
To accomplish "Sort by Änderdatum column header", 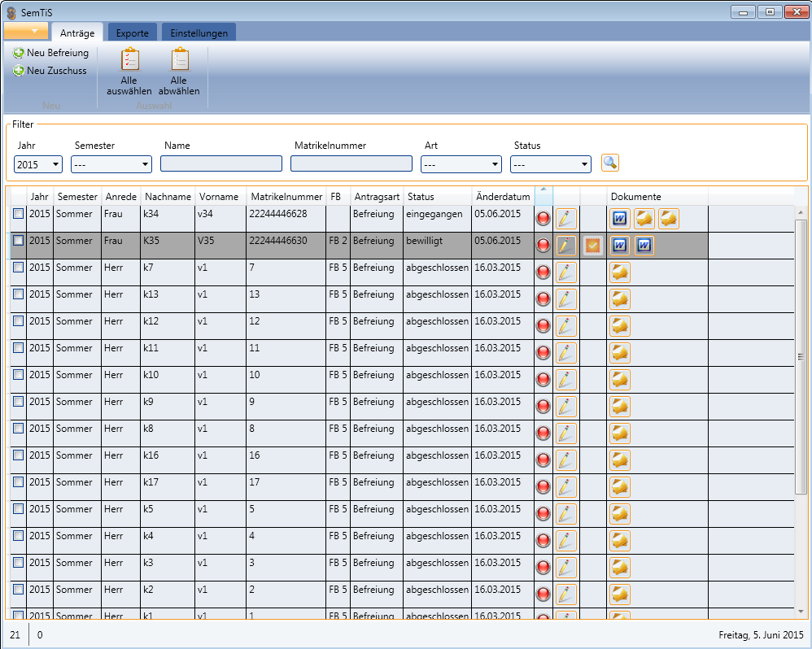I will click(503, 197).
